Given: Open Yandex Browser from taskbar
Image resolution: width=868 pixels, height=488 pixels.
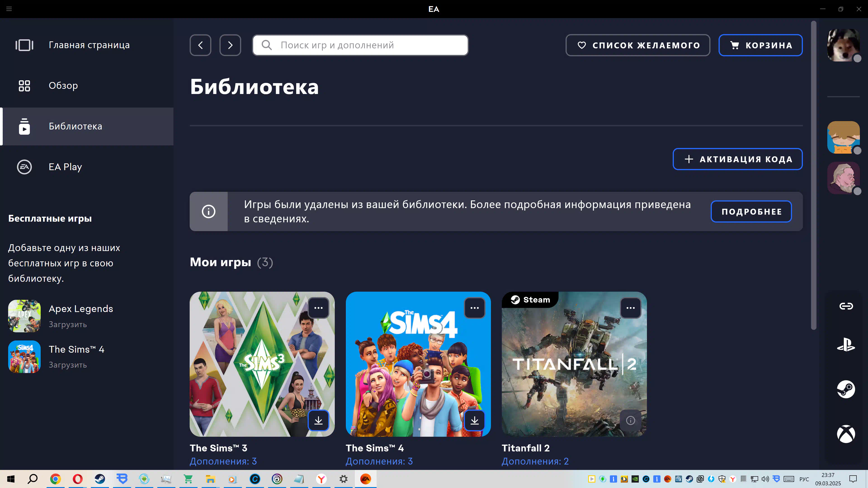Looking at the screenshot, I should (321, 479).
